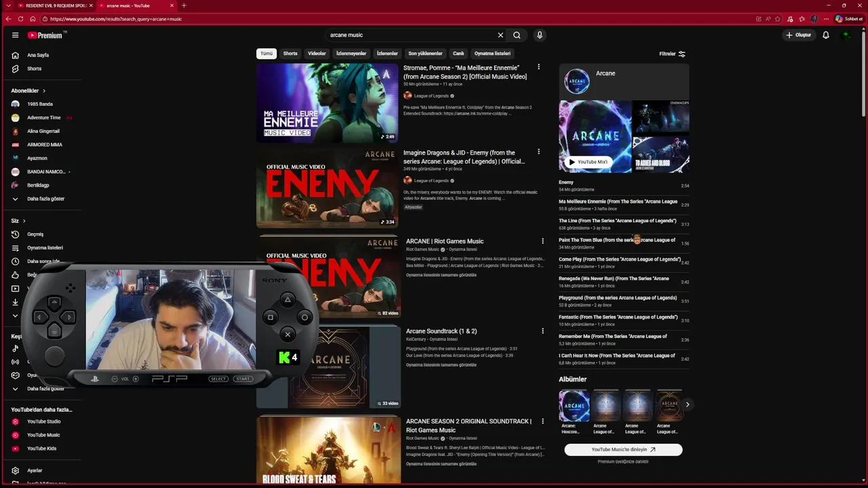Open the Arcane: Hexcore album thumbnail
Screen dimensions: 868x488
pos(574,405)
